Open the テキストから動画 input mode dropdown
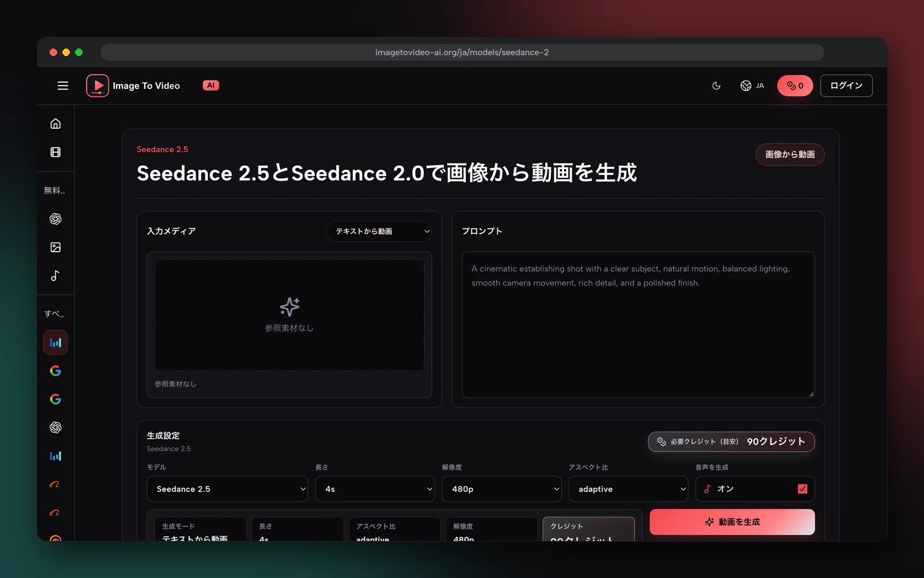 (x=379, y=231)
